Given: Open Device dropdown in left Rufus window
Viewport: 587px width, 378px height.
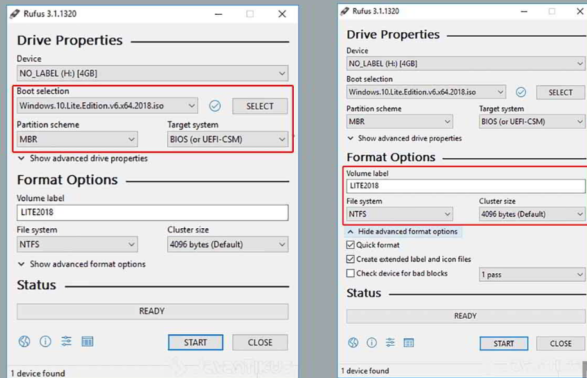Looking at the screenshot, I should pyautogui.click(x=152, y=73).
